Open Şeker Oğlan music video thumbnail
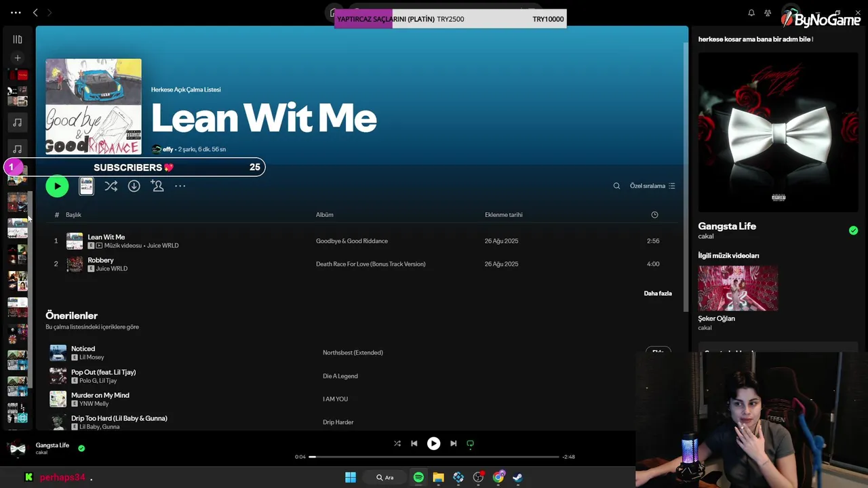 tap(738, 288)
